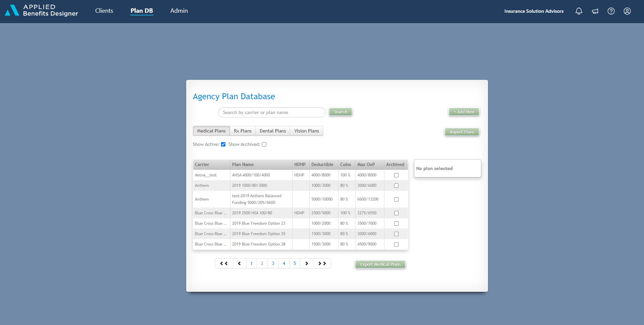Sort by the Archived column header
Image resolution: width=644 pixels, height=325 pixels.
pos(396,164)
